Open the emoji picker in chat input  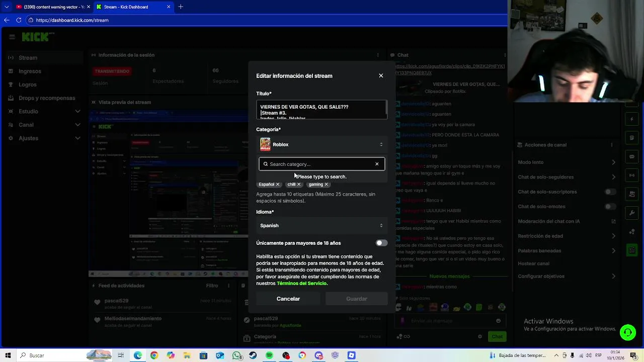click(x=498, y=321)
